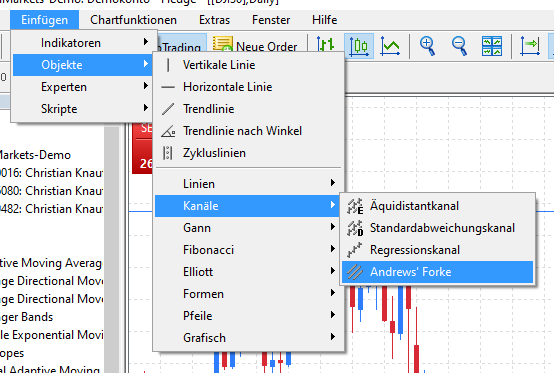Expand the Linien submenu
Screen dimensions: 554x373
tap(248, 184)
